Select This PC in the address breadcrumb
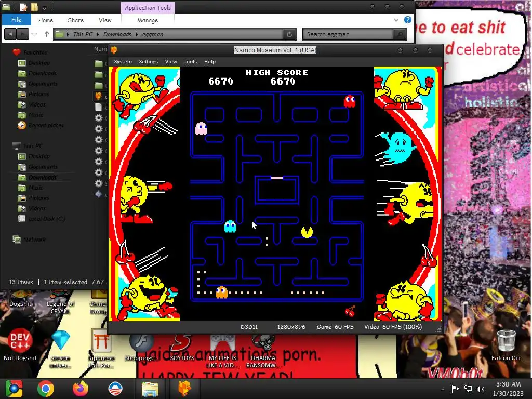532x399 pixels. coord(83,34)
